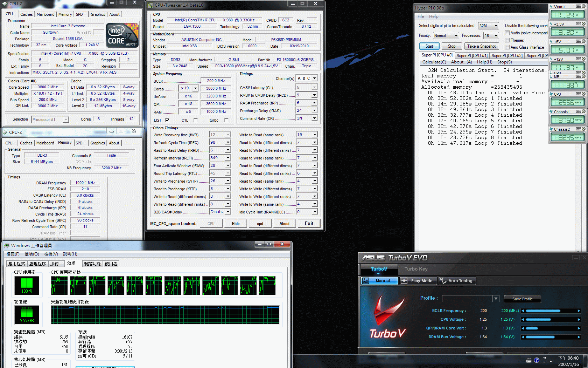Click Hide button in CPU-Tweaker
The width and height of the screenshot is (588, 368).
coord(236,224)
